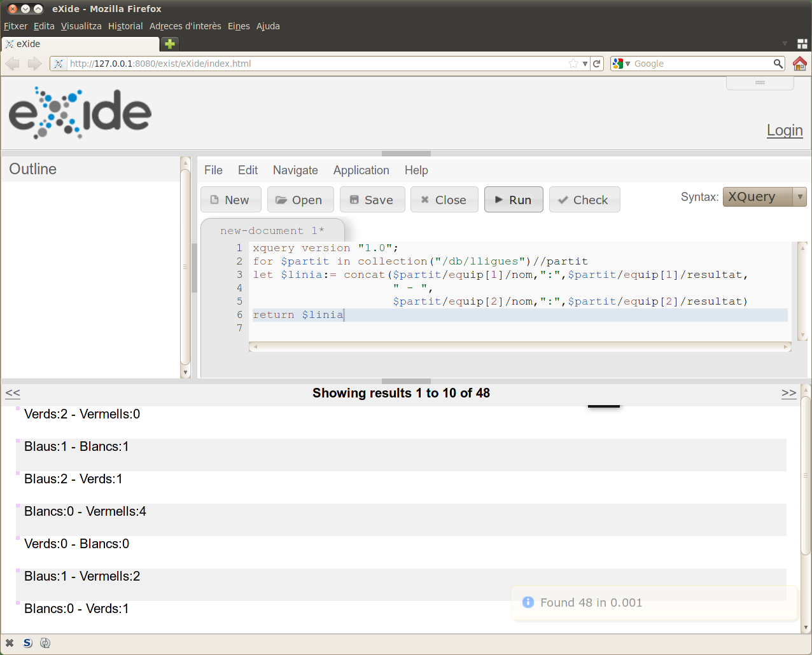This screenshot has width=812, height=655.
Task: Go to next results page with >>
Action: coord(788,393)
